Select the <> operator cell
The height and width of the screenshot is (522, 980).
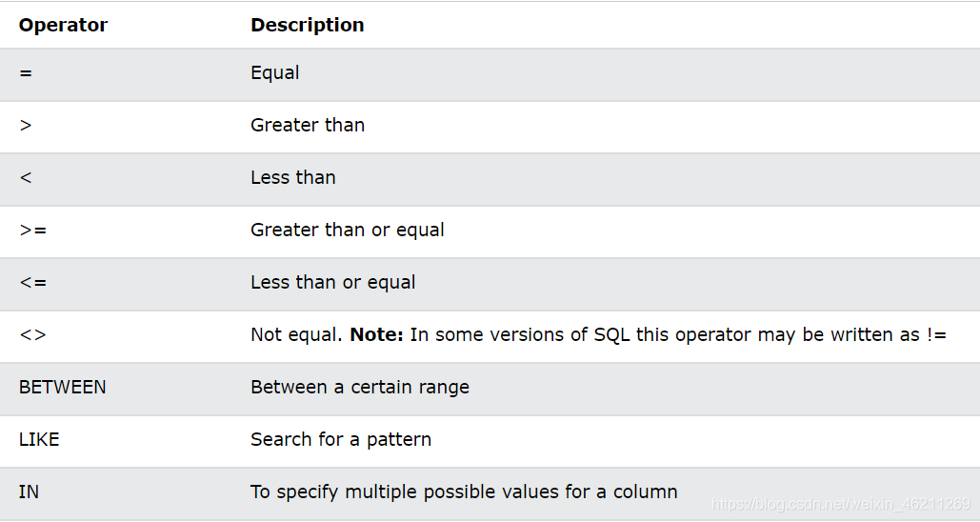click(x=32, y=335)
